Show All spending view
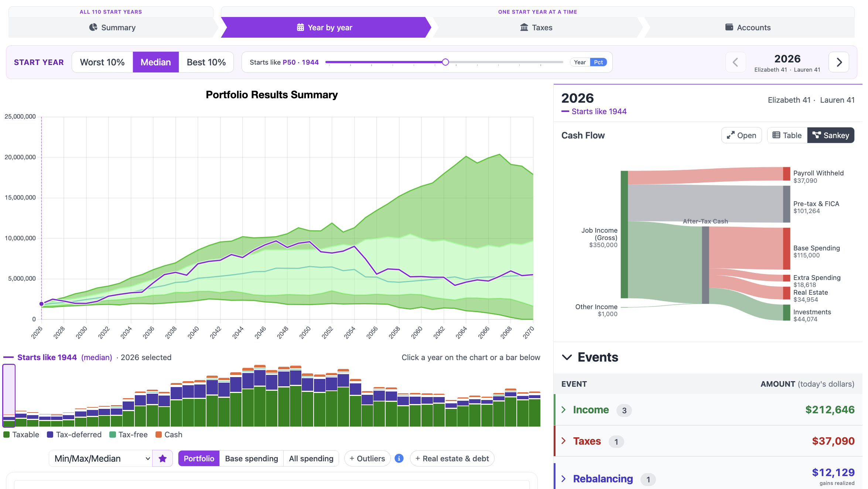The width and height of the screenshot is (868, 489). pyautogui.click(x=311, y=458)
